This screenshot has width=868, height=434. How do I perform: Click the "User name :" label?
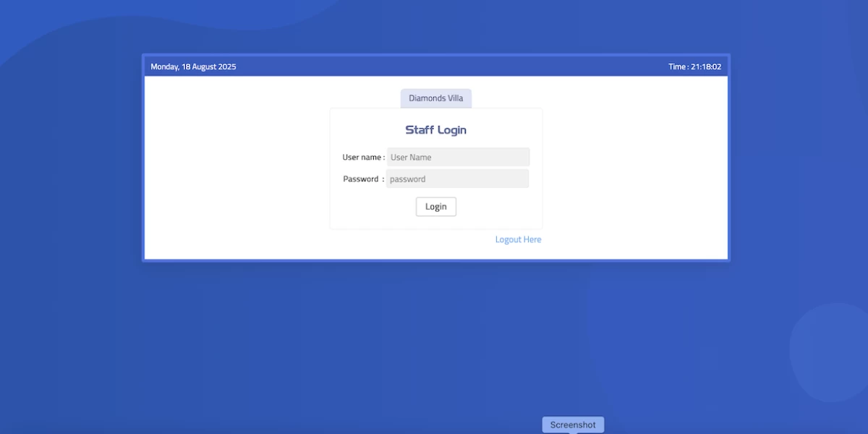[x=363, y=157]
